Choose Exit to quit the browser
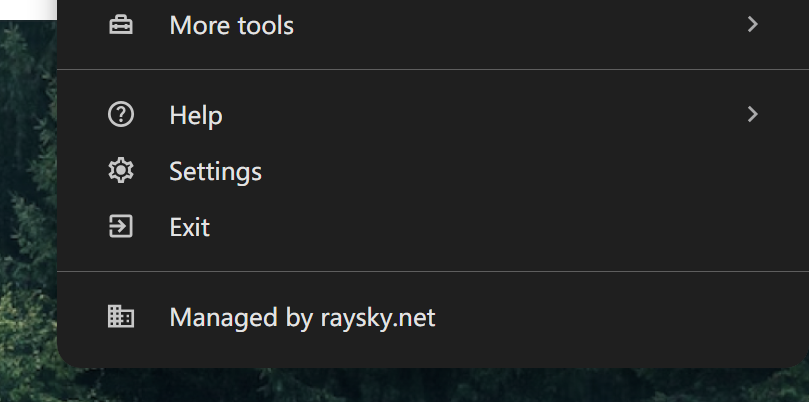Image resolution: width=809 pixels, height=402 pixels. (x=189, y=228)
